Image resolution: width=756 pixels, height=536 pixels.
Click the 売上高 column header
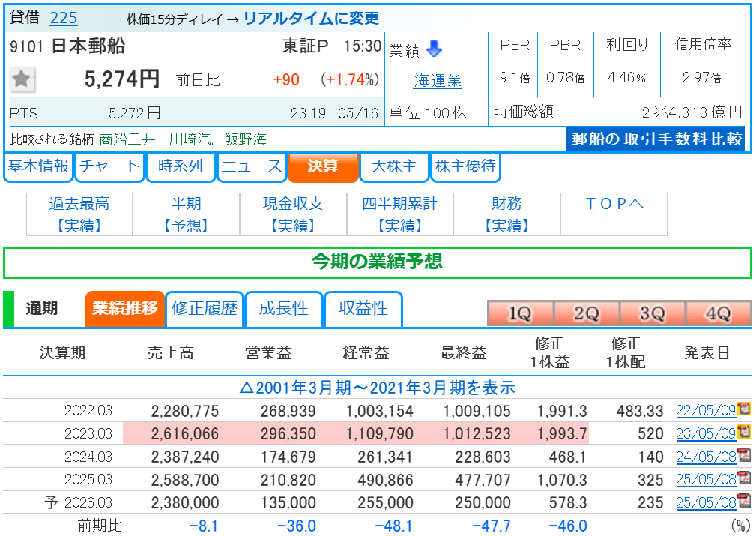click(171, 353)
